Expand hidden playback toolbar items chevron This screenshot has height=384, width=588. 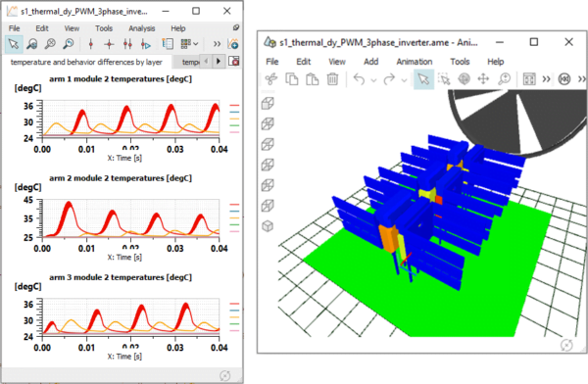[581, 79]
